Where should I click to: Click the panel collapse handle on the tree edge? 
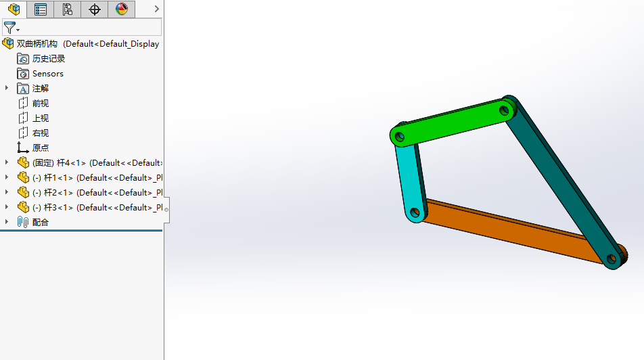coord(166,210)
